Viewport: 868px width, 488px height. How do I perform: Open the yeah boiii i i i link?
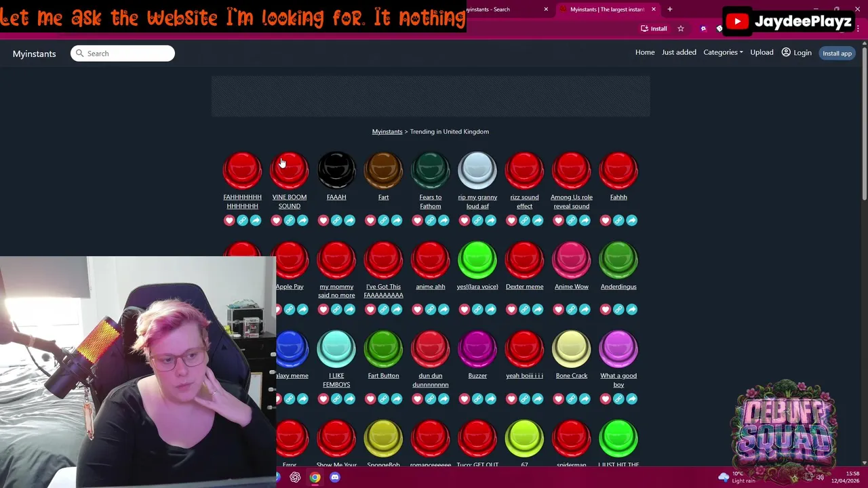(524, 375)
